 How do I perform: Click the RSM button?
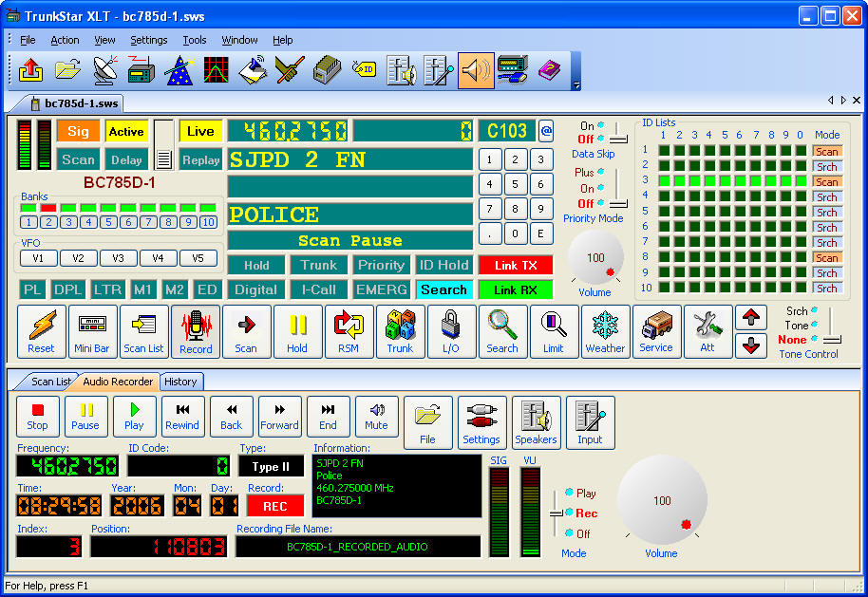click(x=349, y=331)
